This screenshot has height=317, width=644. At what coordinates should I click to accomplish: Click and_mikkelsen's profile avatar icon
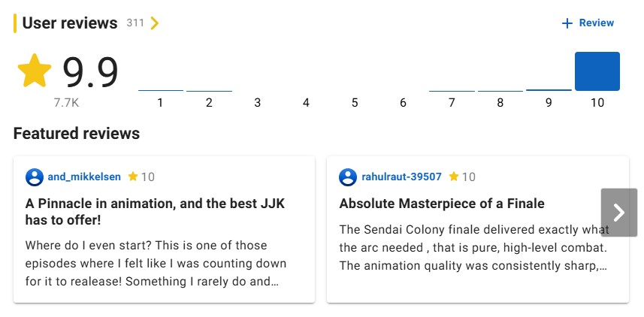pos(34,177)
